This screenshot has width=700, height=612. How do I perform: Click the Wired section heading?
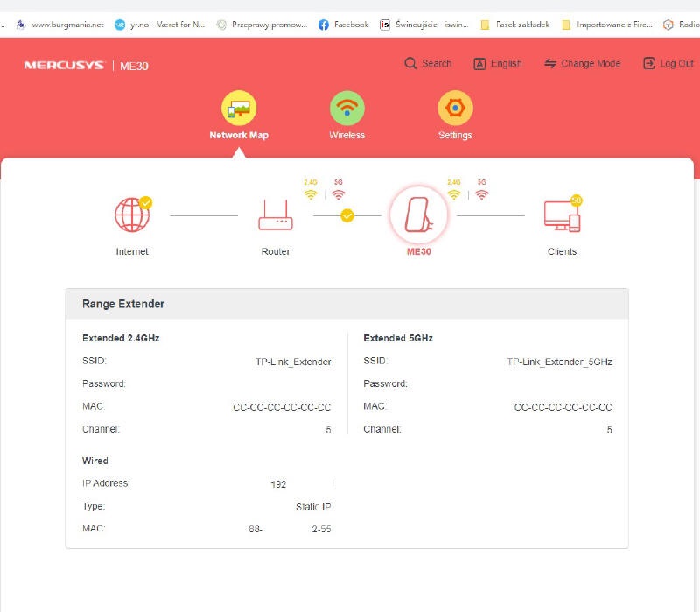point(95,461)
